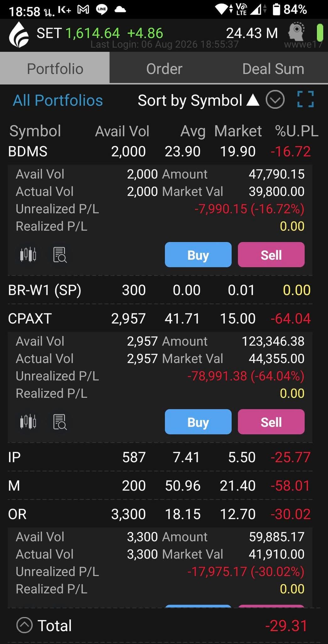Expand the IP stock row
This screenshot has width=328, height=644.
point(160,457)
